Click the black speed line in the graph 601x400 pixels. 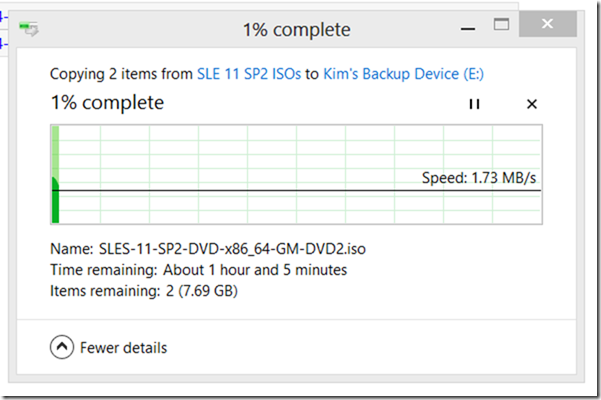(x=300, y=190)
